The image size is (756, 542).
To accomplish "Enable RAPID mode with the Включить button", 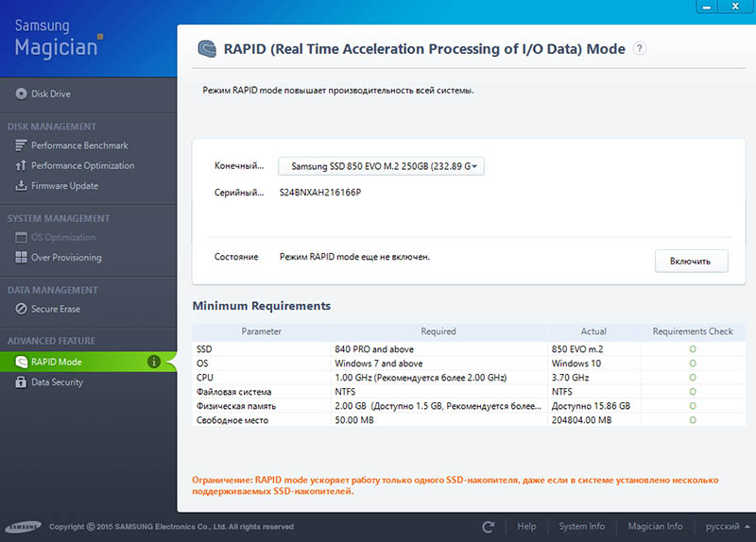I will (x=691, y=262).
